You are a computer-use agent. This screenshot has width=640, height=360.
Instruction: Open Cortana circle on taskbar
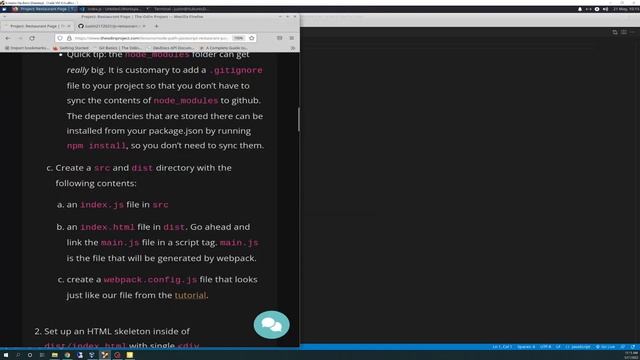(30, 355)
